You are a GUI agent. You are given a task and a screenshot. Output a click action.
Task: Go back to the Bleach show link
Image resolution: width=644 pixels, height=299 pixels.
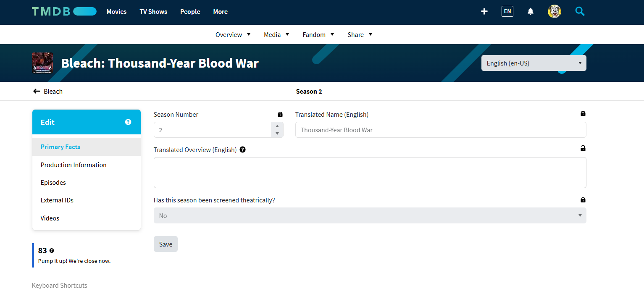[x=53, y=91]
